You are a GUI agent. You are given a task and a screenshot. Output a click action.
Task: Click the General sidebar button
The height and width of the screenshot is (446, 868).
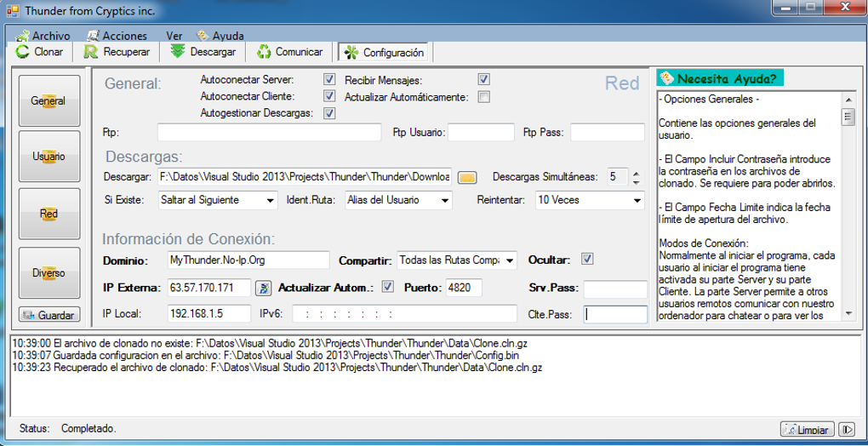49,100
